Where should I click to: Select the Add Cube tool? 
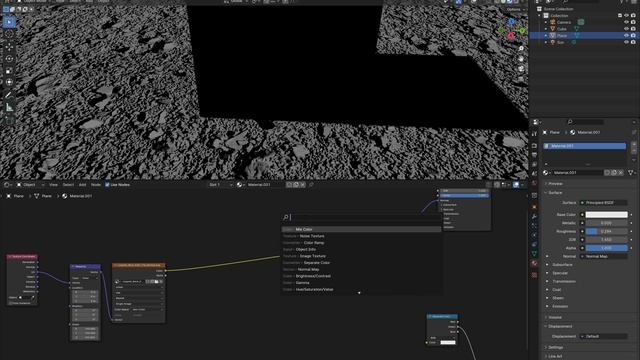9,120
